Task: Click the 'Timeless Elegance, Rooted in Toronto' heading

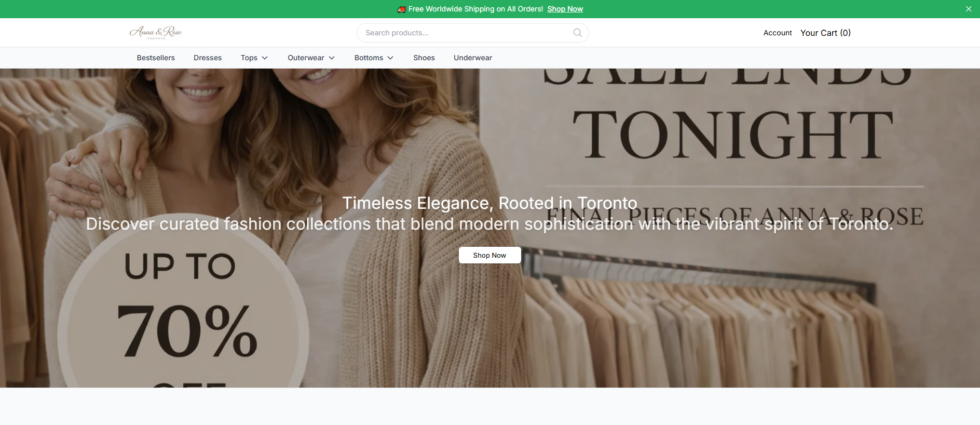Action: tap(489, 203)
